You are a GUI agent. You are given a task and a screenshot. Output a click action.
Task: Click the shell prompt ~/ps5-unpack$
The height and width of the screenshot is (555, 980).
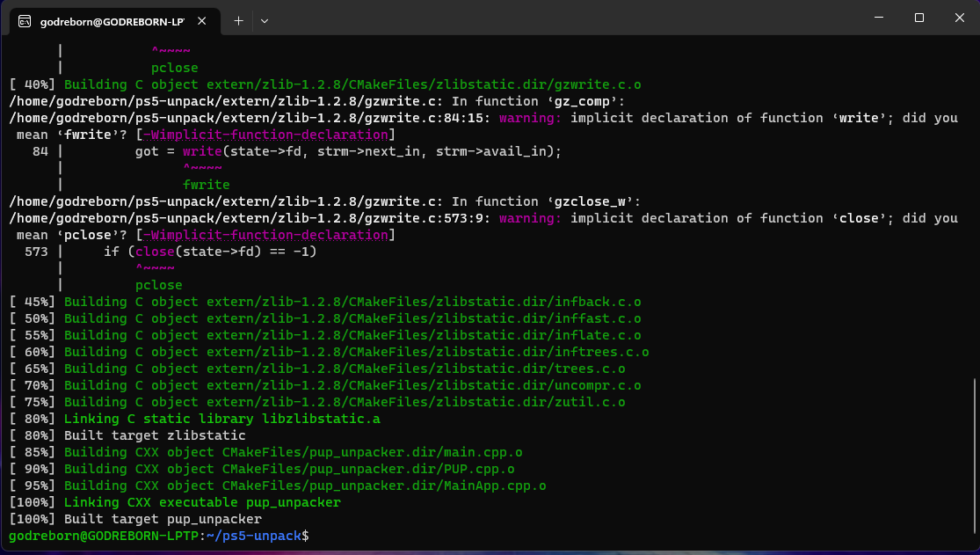(258, 537)
